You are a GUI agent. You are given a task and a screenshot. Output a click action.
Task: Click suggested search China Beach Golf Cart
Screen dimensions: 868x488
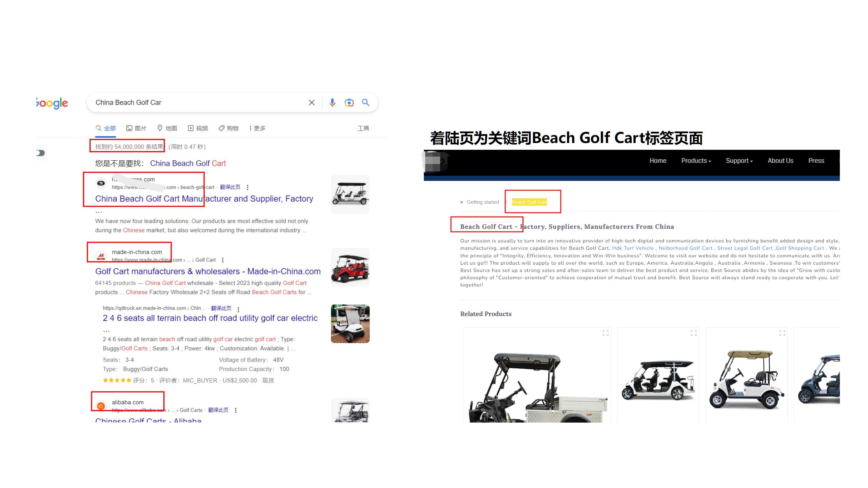click(188, 163)
